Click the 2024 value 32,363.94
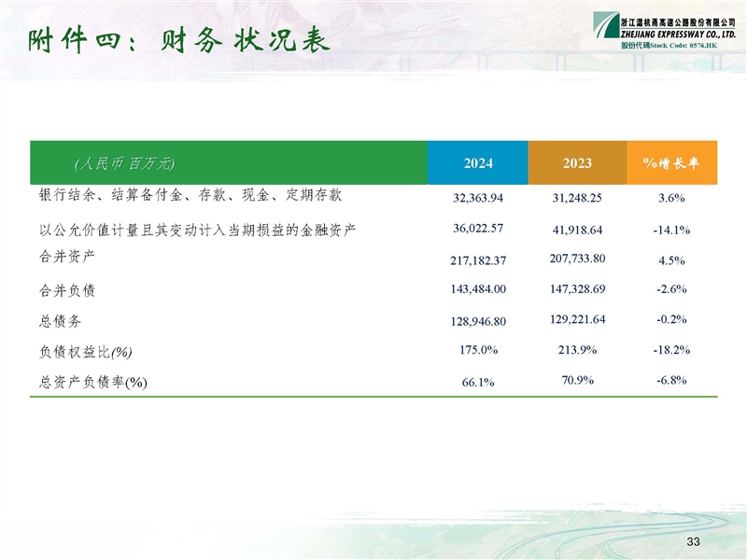Viewport: 747px width, 560px height. coord(477,199)
